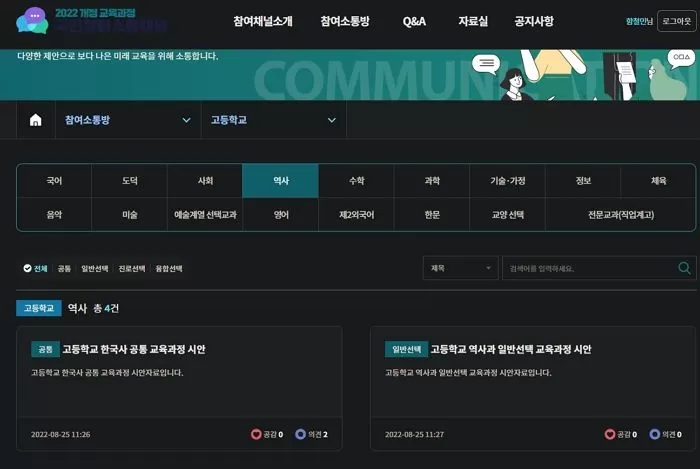Click the 로그아웃 button
This screenshot has width=700, height=469.
tap(676, 21)
